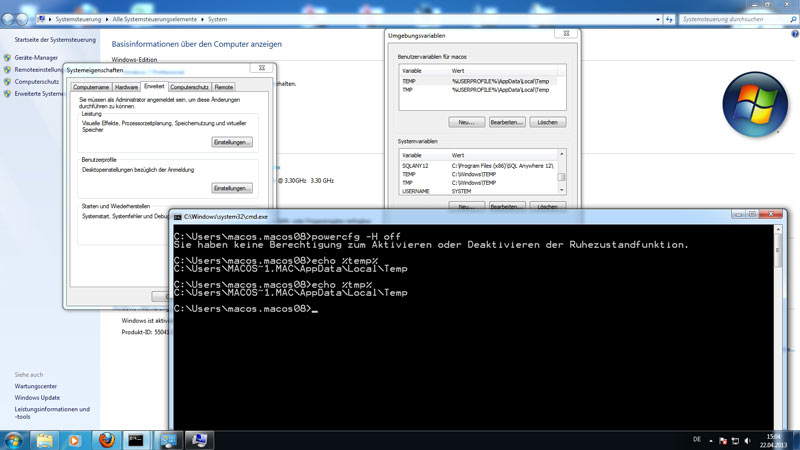Image resolution: width=800 pixels, height=450 pixels.
Task: Click the shield icon beside Computerschutz
Action: point(7,82)
